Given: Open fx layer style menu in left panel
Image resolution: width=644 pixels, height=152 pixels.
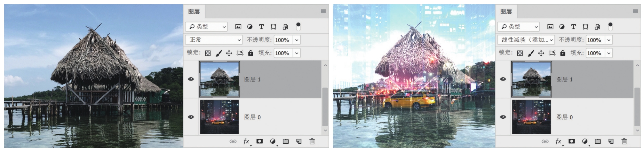Looking at the screenshot, I should click(x=247, y=141).
